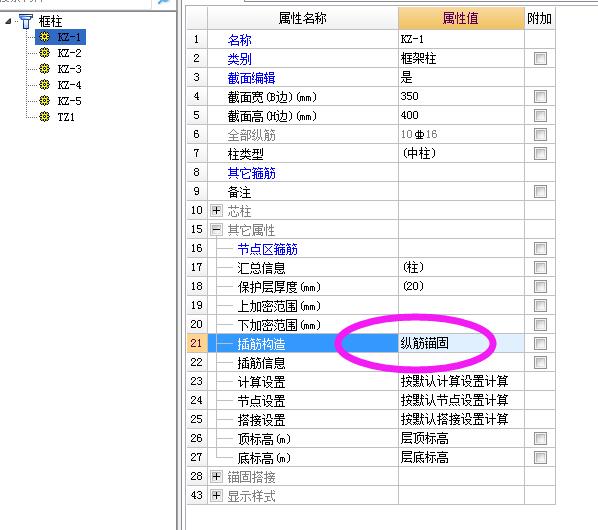Viewport: 598px width, 530px height.
Task: Expand the 芯柱 property group
Action: (216, 210)
